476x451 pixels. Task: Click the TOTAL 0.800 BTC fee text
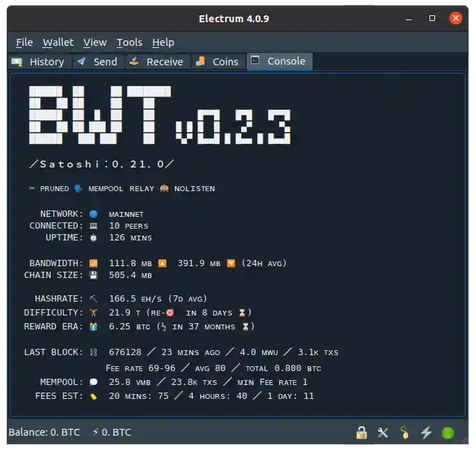(284, 368)
